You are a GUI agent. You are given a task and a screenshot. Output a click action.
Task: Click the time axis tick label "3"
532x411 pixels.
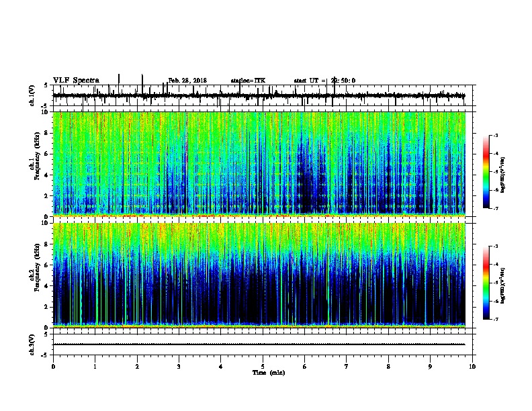point(179,367)
